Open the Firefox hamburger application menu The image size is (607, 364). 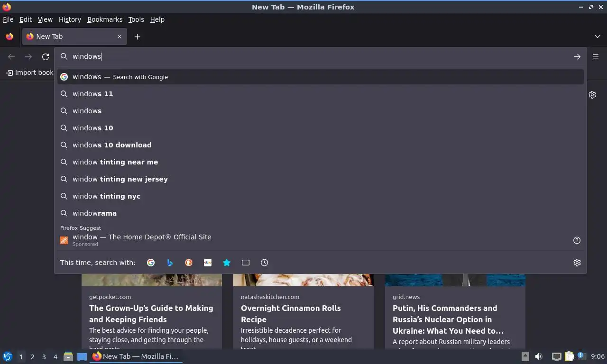[x=596, y=56]
